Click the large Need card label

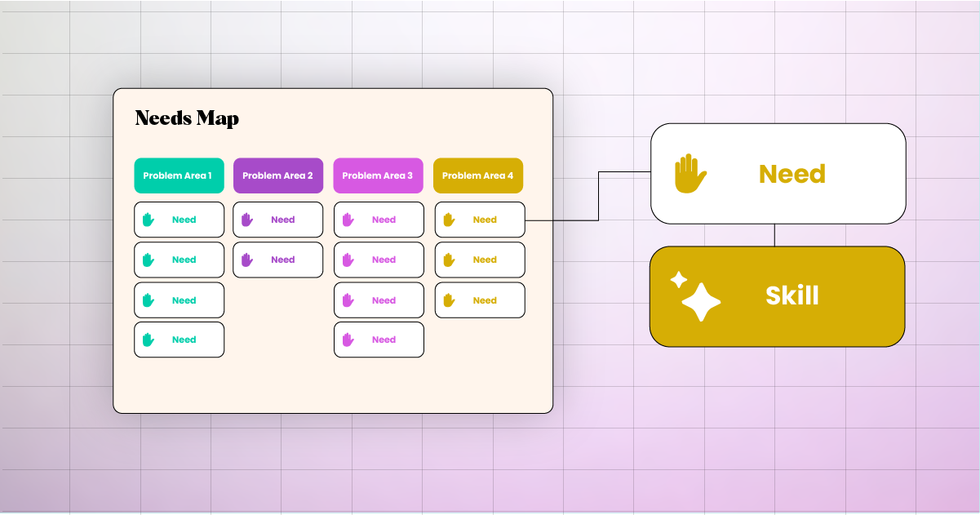click(792, 174)
